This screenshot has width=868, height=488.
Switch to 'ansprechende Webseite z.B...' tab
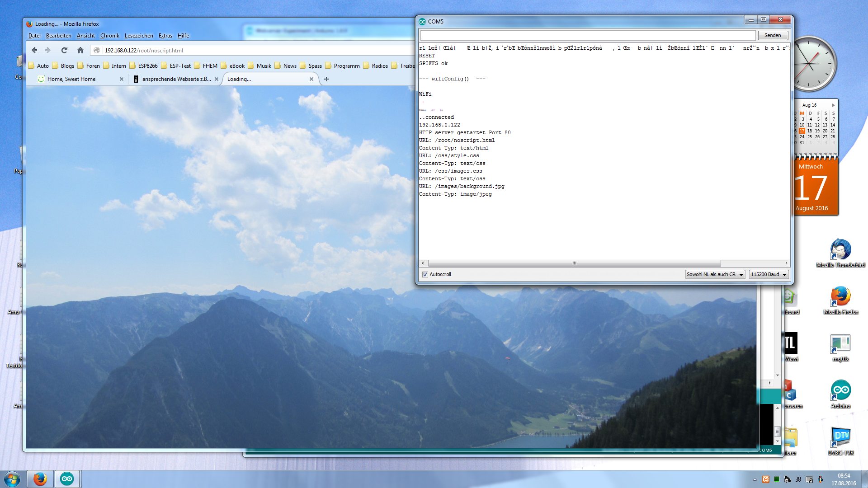[176, 79]
